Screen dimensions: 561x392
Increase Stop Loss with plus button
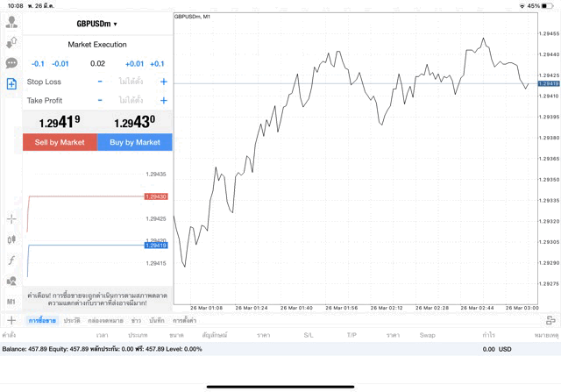[x=163, y=82]
